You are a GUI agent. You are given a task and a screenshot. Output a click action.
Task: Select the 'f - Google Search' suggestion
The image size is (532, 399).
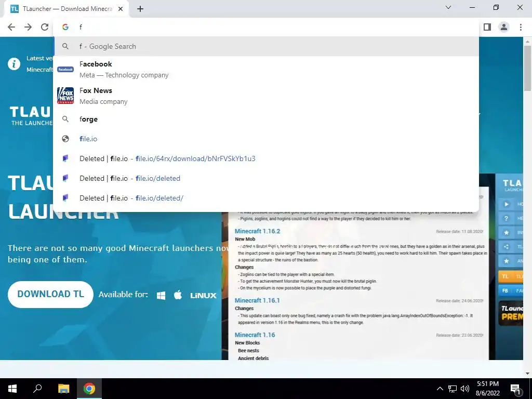[266, 46]
